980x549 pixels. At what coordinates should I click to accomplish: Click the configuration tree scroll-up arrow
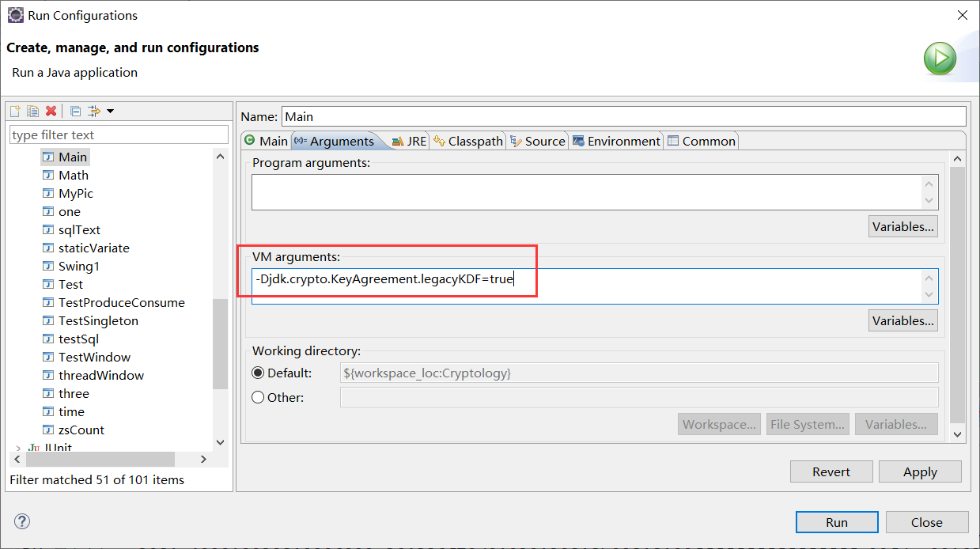click(221, 157)
